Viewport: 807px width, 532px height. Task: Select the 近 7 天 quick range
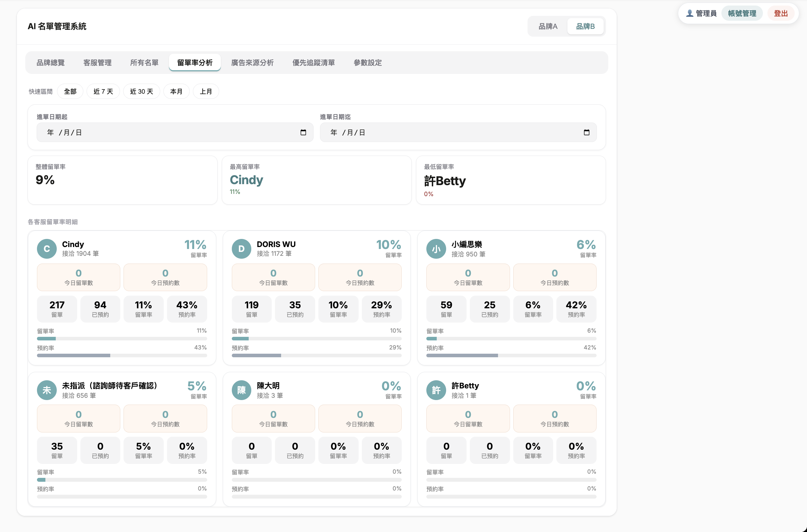[103, 92]
